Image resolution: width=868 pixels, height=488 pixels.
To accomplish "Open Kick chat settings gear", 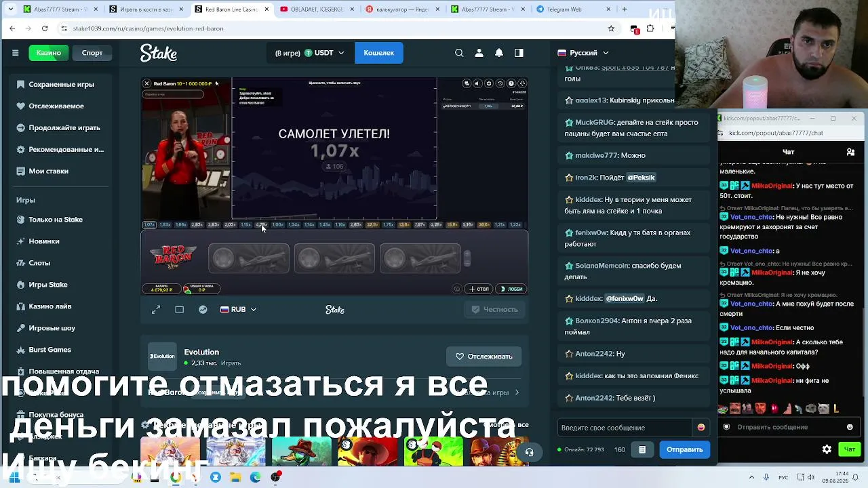I will click(827, 449).
